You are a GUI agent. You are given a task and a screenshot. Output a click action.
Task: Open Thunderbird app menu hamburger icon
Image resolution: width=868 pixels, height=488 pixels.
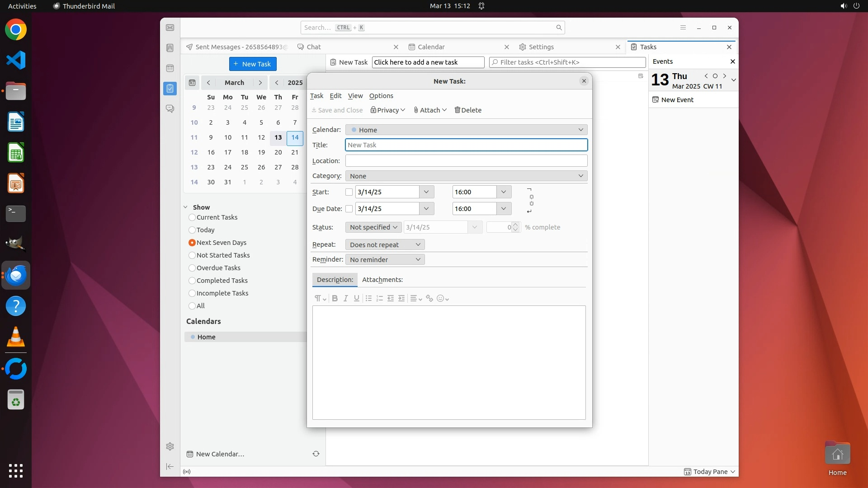(683, 28)
